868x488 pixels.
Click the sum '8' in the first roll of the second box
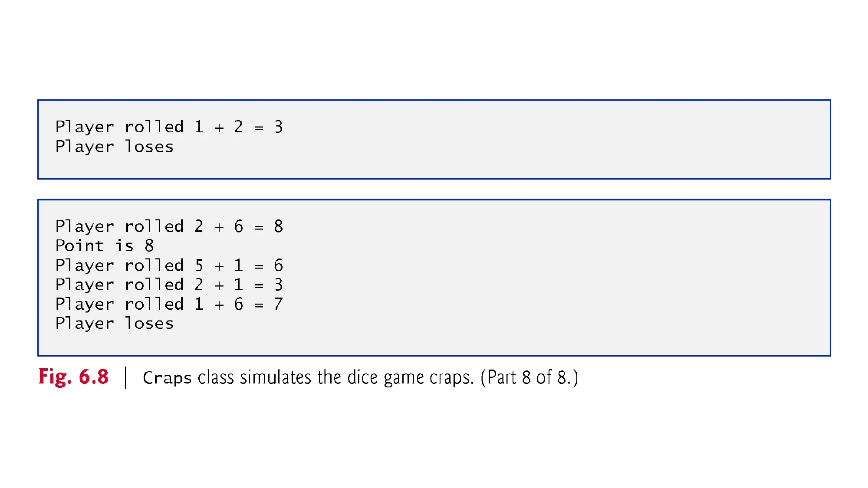pyautogui.click(x=279, y=226)
